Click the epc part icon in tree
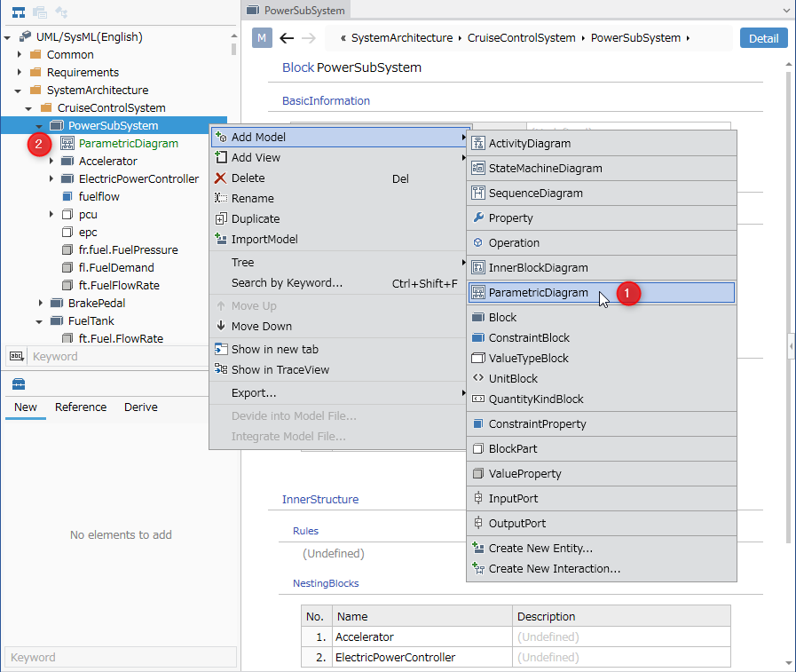 pos(67,232)
